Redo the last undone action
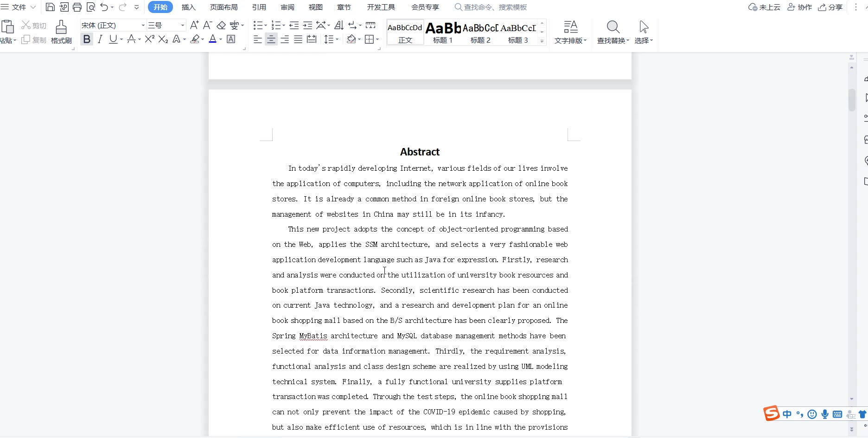The image size is (868, 438). [x=122, y=7]
